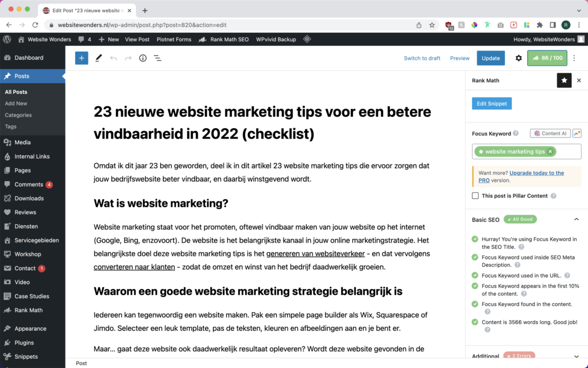
Task: Open the document outline list view icon
Action: 157,58
